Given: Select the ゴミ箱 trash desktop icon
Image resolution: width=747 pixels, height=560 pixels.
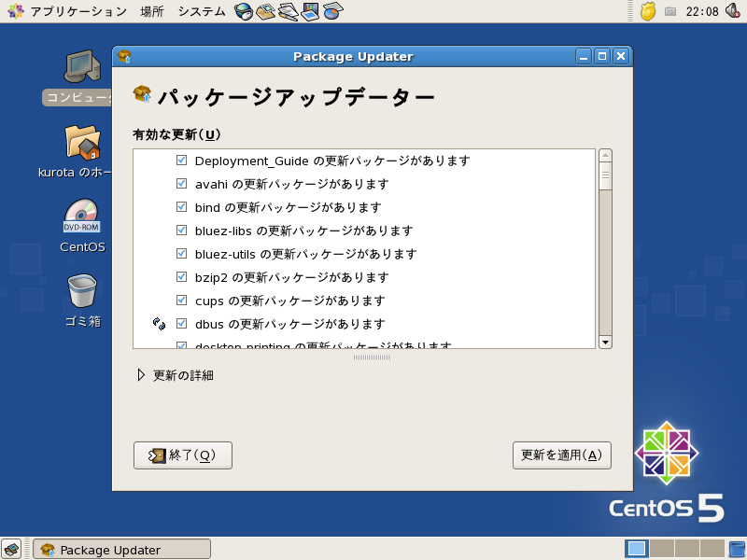Looking at the screenshot, I should pyautogui.click(x=82, y=291).
